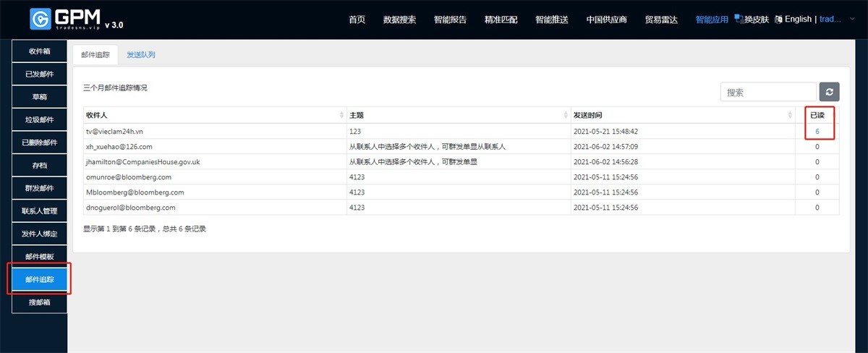
Task: Open the trad... user account menu
Action: (831, 20)
